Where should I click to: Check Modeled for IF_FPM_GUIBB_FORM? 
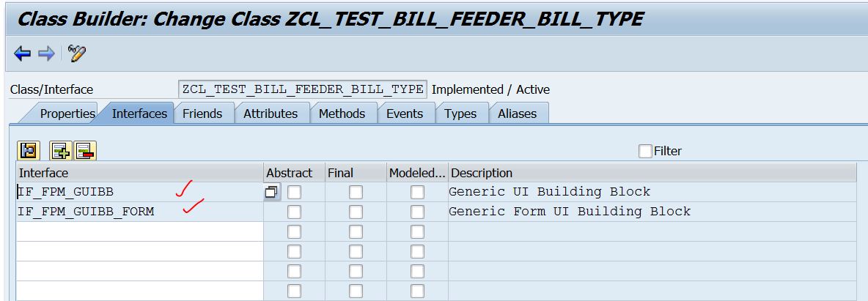coord(417,212)
